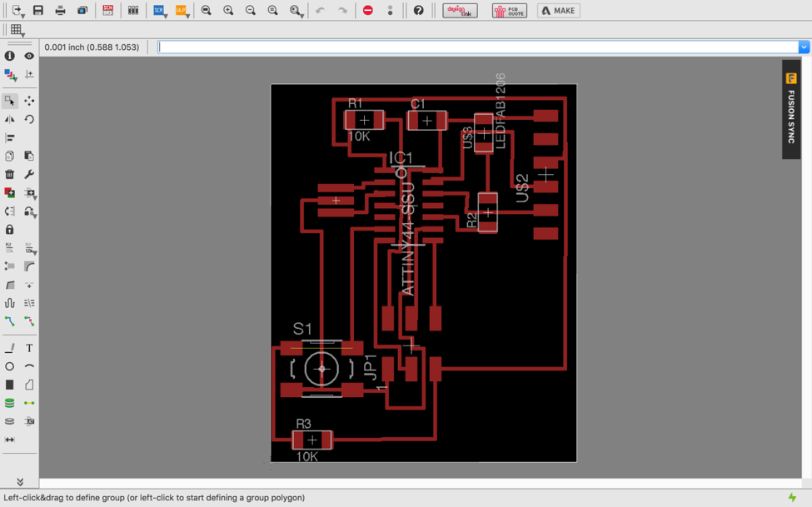Select the Name tool
The image size is (812, 507).
pyautogui.click(x=9, y=248)
